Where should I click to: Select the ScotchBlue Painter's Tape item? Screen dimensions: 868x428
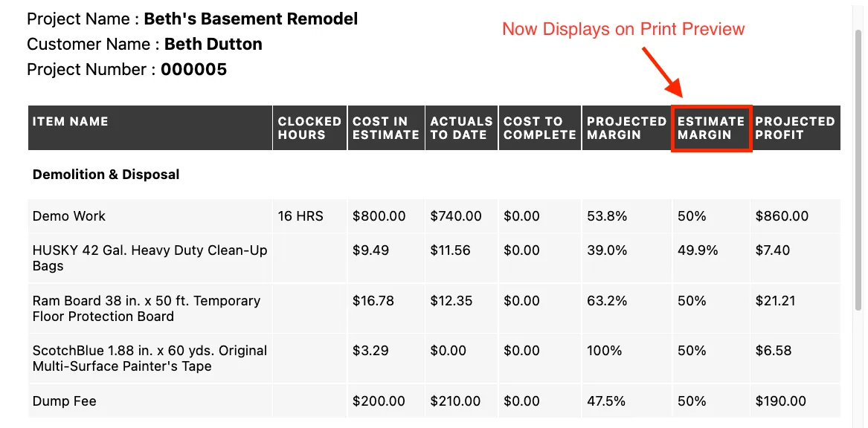(150, 358)
